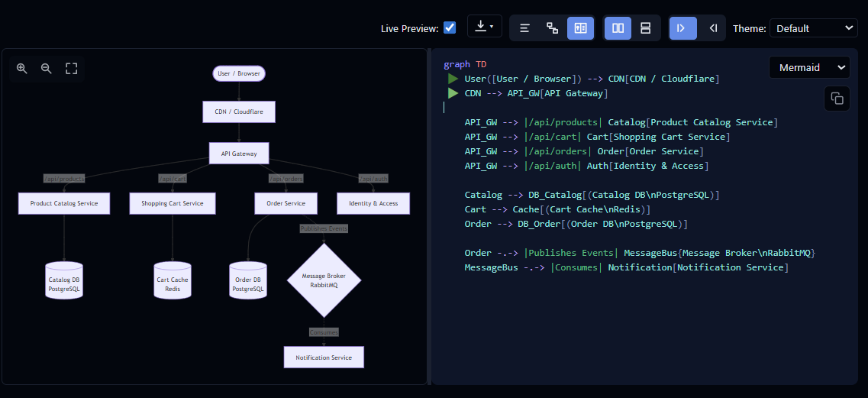
Task: Click the API Gateway node in the diagram
Action: (x=239, y=154)
